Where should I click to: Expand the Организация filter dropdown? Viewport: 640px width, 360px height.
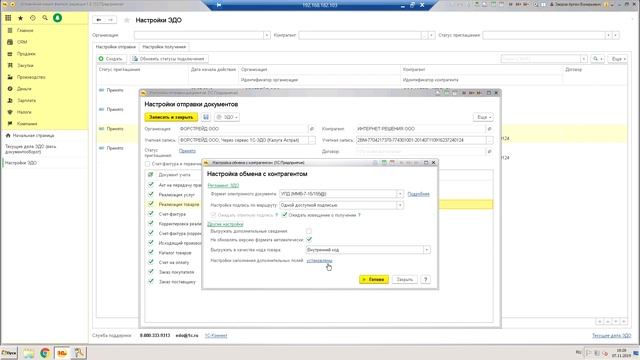pos(267,36)
